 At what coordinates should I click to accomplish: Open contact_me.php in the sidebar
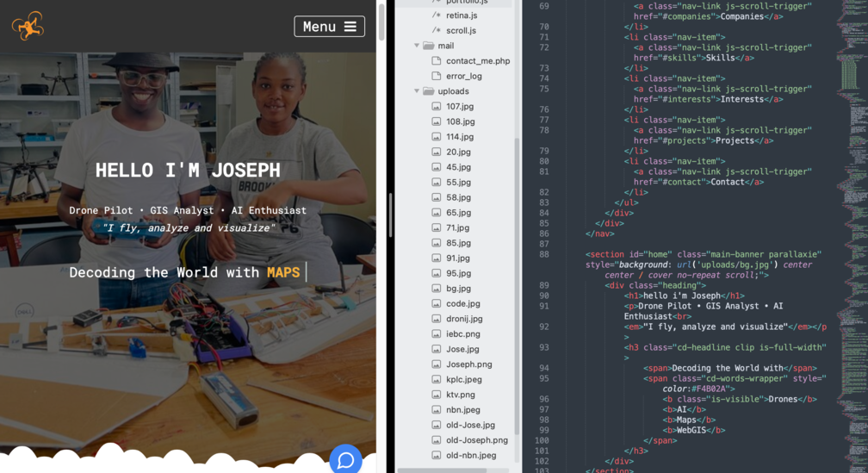(x=477, y=61)
